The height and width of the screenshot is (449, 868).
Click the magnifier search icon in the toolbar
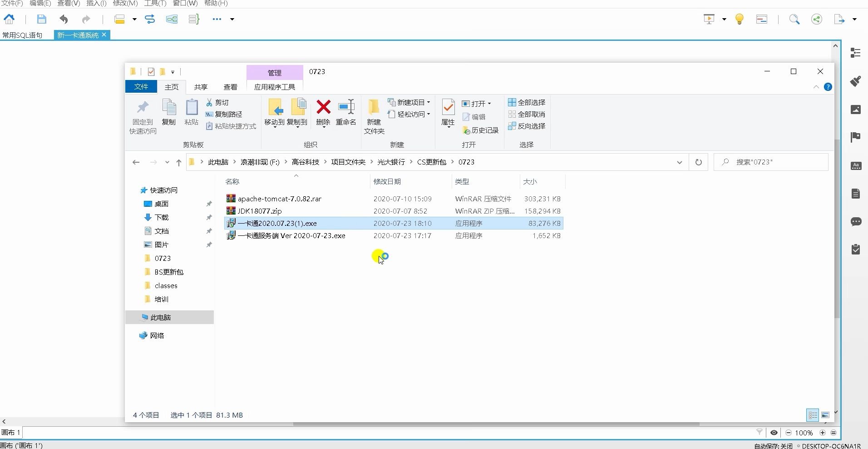(794, 19)
